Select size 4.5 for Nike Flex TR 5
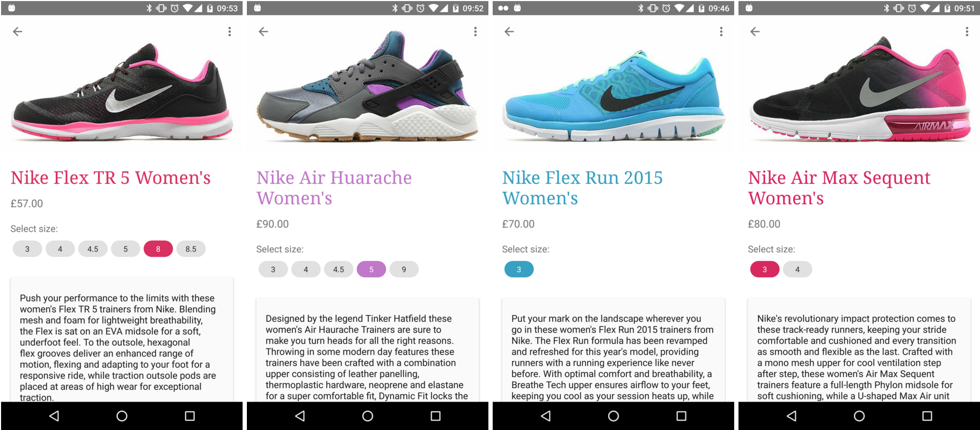The width and height of the screenshot is (980, 430). (x=93, y=249)
